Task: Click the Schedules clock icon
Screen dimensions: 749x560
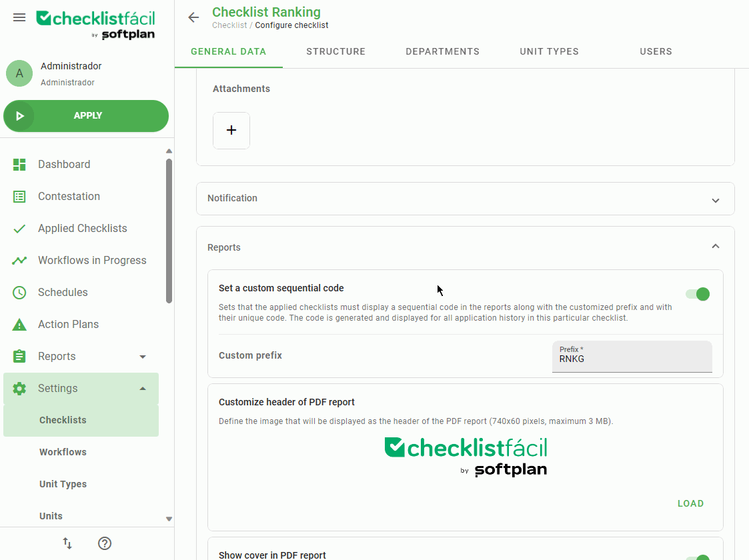Action: 19,292
